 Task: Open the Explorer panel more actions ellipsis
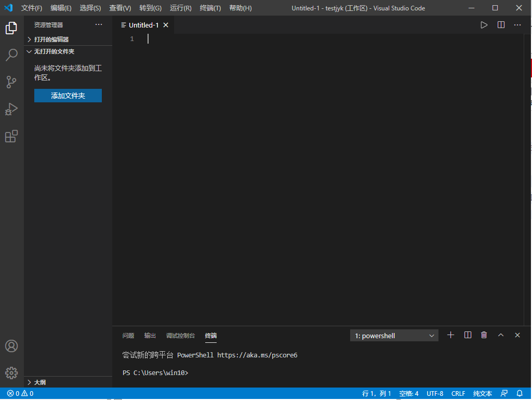click(99, 24)
